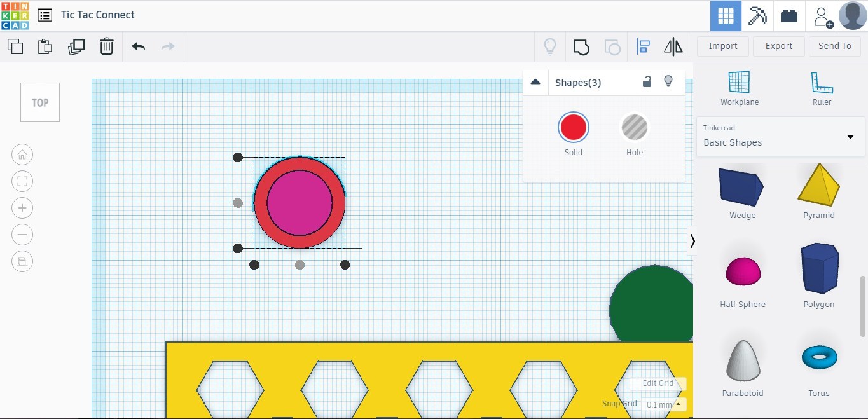
Task: Hide selected shapes via lightbulb toggle
Action: point(668,81)
